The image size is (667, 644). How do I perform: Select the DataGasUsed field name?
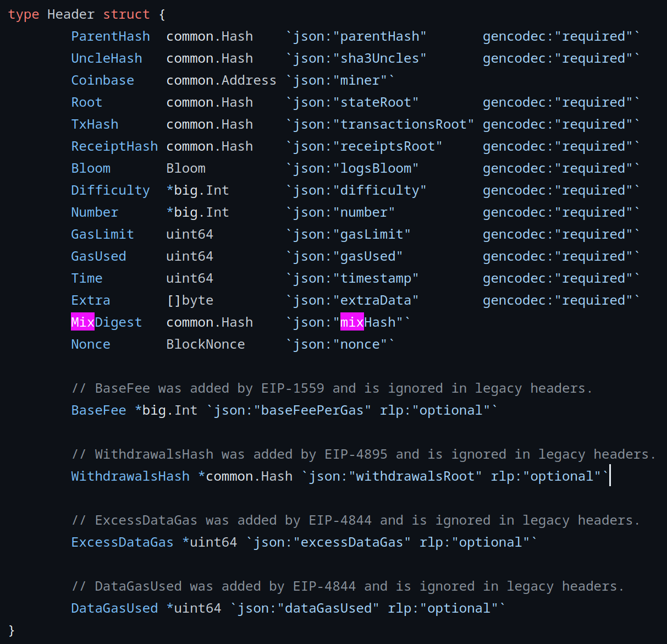114,608
